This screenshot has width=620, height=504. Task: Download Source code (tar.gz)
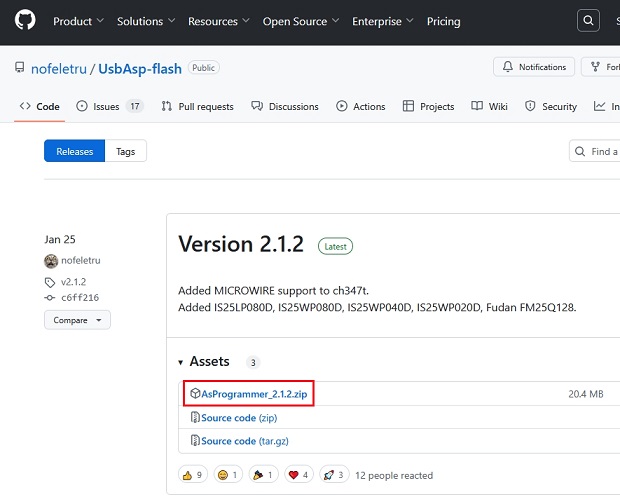(x=245, y=441)
